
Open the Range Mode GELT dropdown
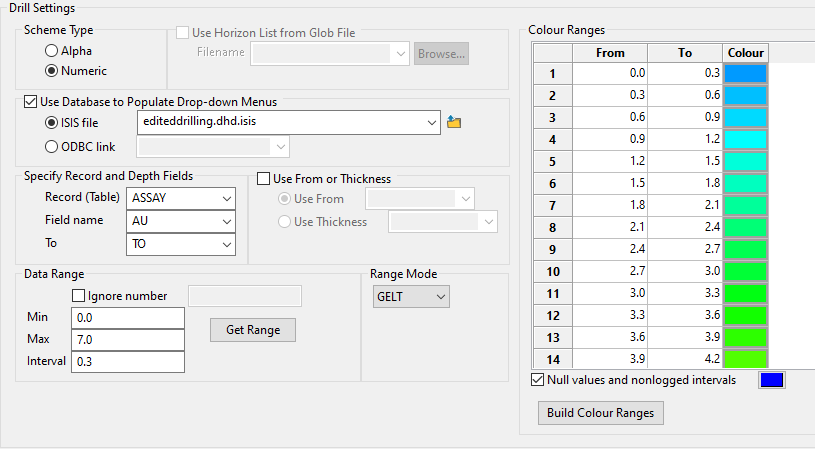pyautogui.click(x=442, y=296)
